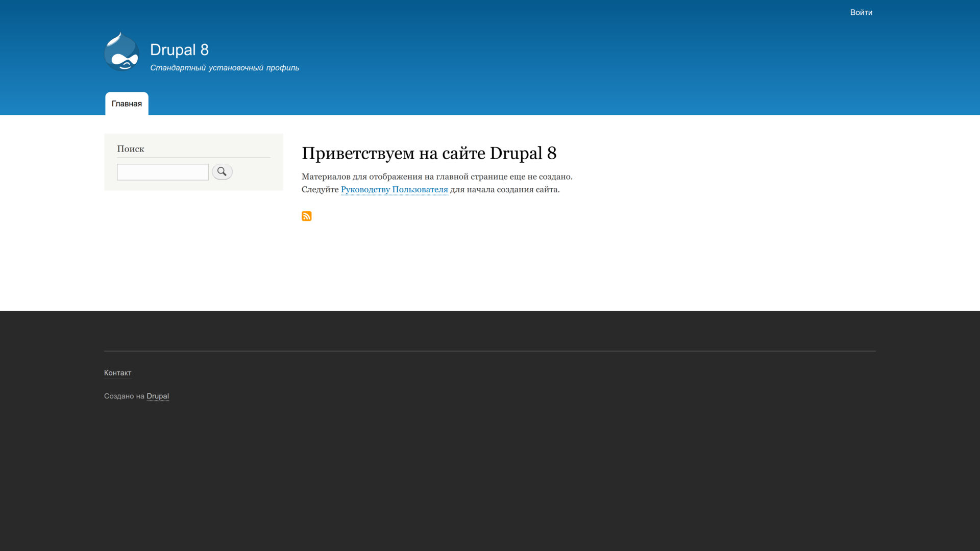The width and height of the screenshot is (980, 551).
Task: Open the Контакт footer link
Action: point(117,373)
